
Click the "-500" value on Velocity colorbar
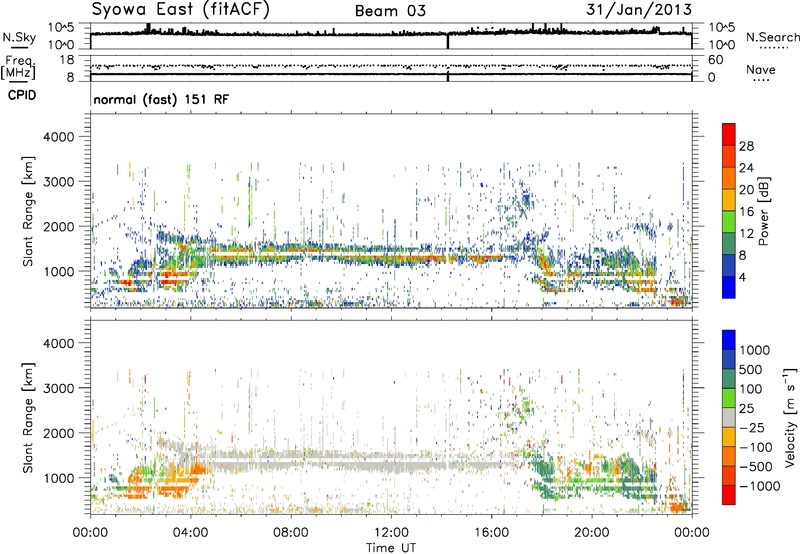(756, 466)
